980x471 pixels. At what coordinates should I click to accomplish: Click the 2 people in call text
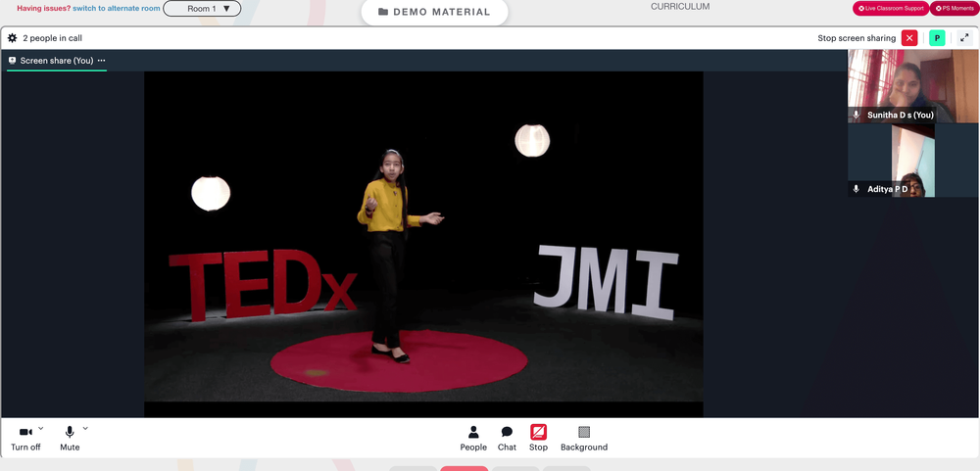tap(53, 38)
